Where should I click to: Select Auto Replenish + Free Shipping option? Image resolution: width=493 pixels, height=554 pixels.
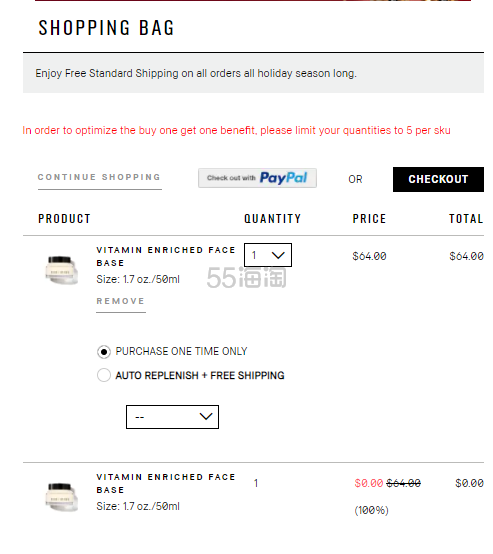tap(104, 375)
